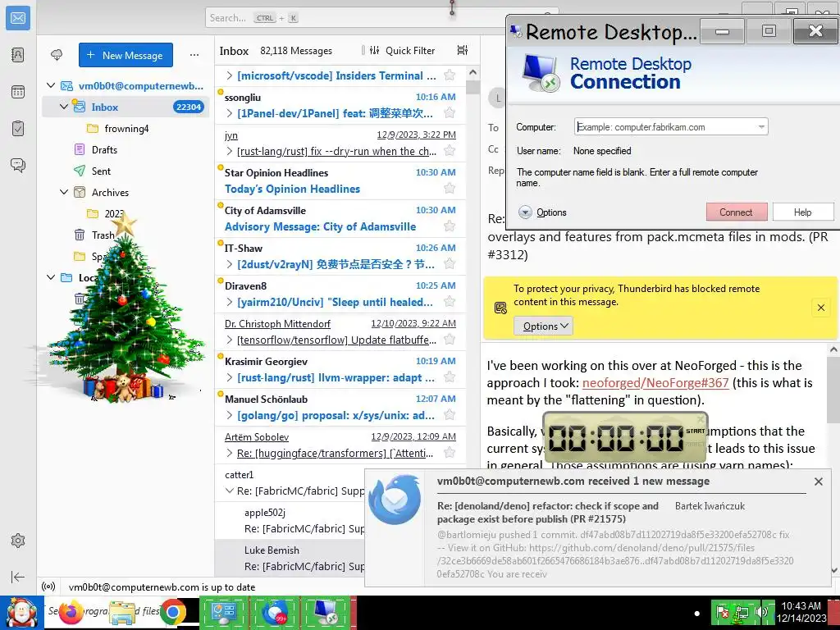Close the new message notification popup
The height and width of the screenshot is (630, 840).
coord(818,482)
